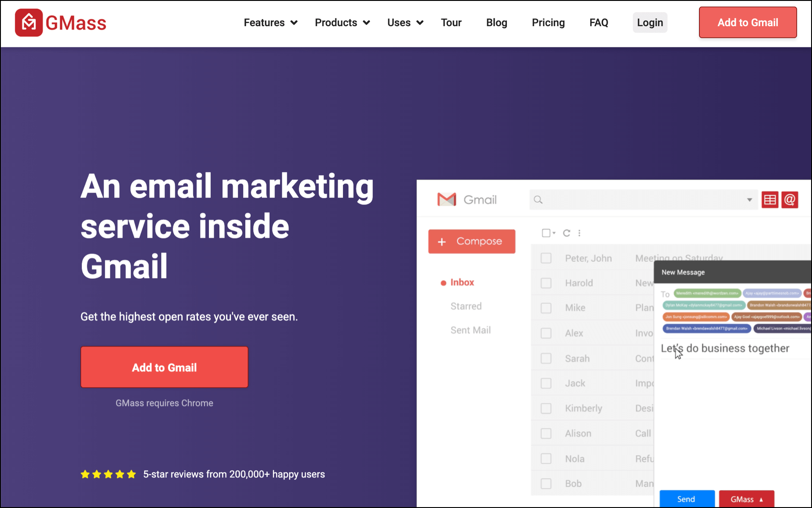Image resolution: width=812 pixels, height=508 pixels.
Task: Click the 'Harold' sender name
Action: (x=579, y=283)
